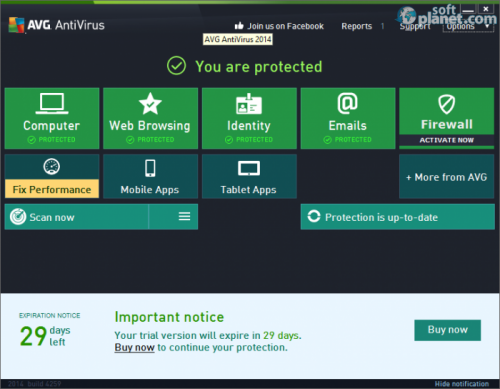Open scan options hamburger menu
This screenshot has width=500, height=389.
pyautogui.click(x=184, y=217)
